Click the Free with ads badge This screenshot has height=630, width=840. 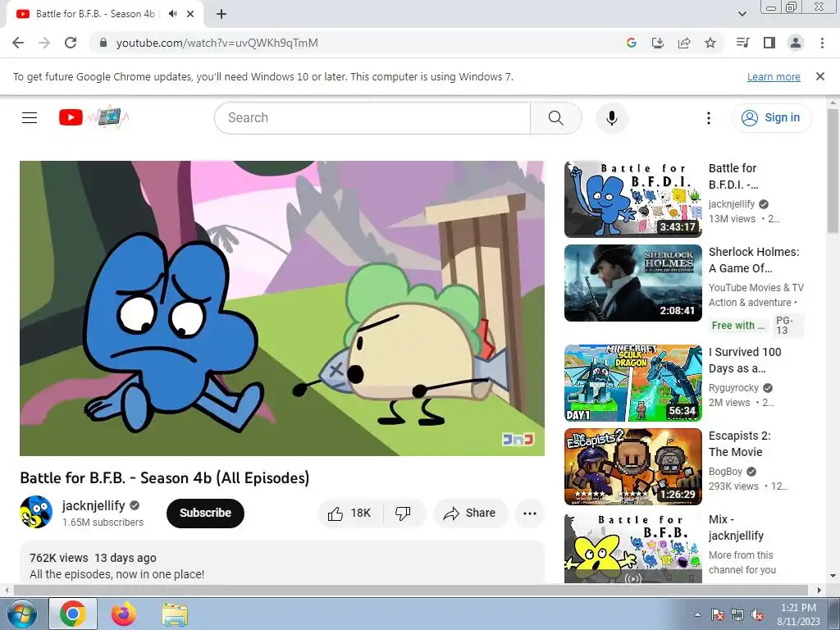(738, 326)
